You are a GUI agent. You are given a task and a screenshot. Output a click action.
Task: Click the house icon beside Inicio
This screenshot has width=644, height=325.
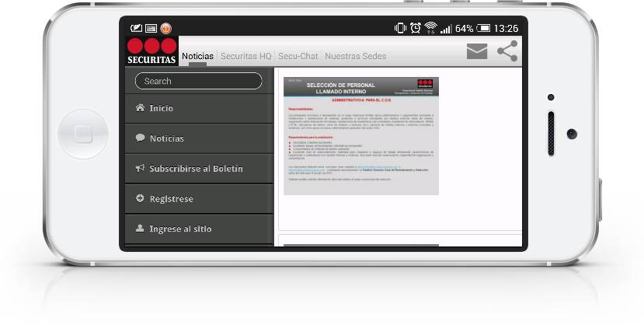[140, 108]
